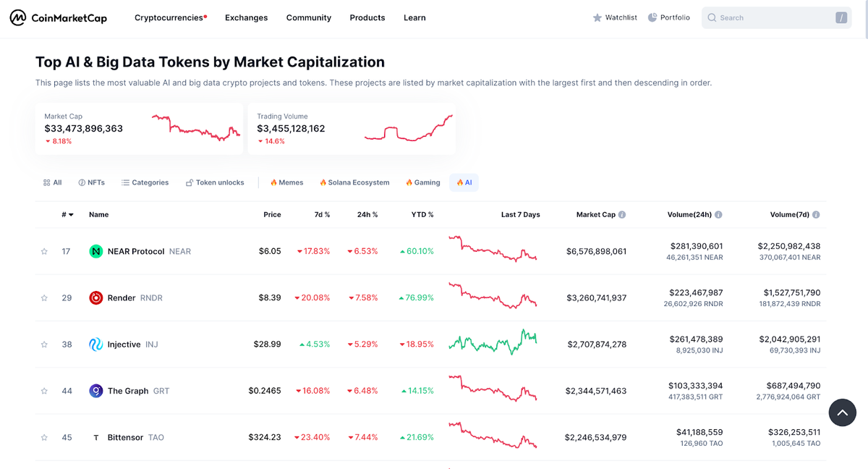This screenshot has height=469, width=868.
Task: Open Render RNDR name link
Action: point(135,297)
